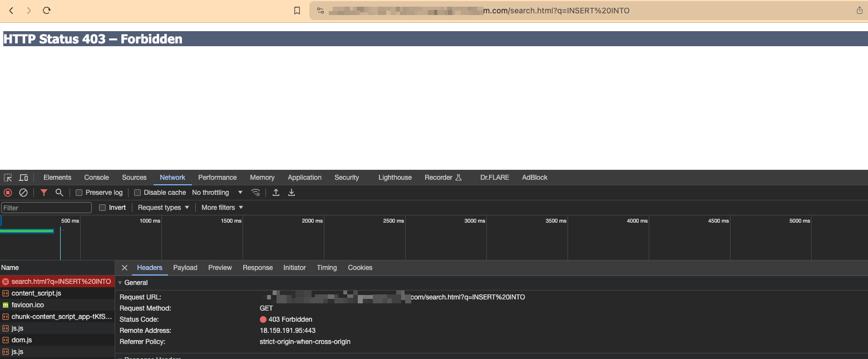Click the import HAR upload icon
Screen dimensions: 868x359
point(276,193)
